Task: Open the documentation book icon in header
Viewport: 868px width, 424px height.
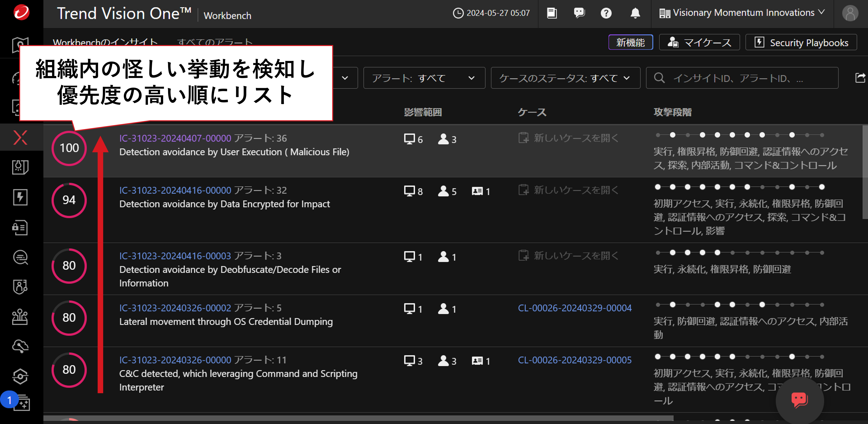Action: (552, 13)
